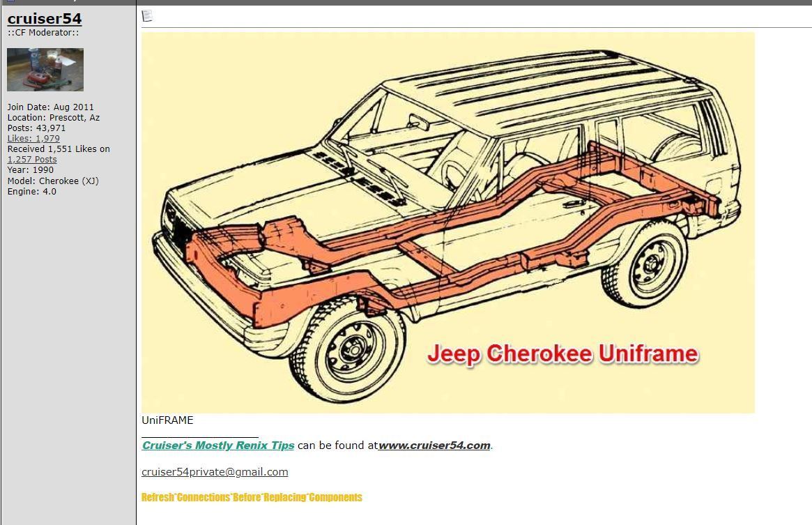Open Cruiser's Mostly Renix Tips link
The image size is (812, 525).
pos(217,446)
